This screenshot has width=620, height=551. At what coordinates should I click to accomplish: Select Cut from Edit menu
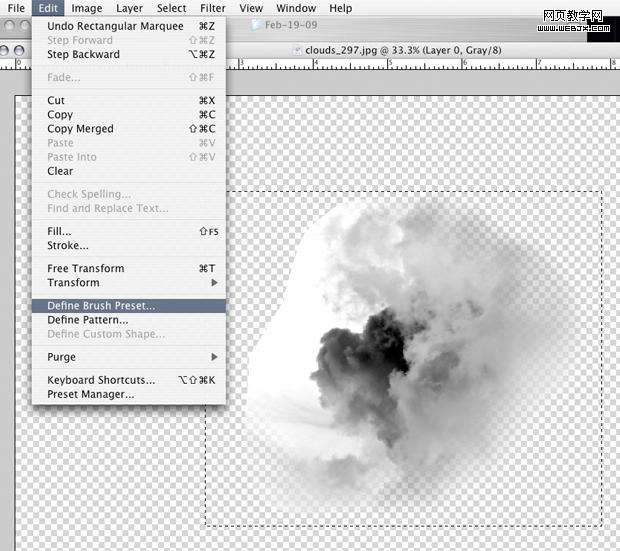pos(129,100)
